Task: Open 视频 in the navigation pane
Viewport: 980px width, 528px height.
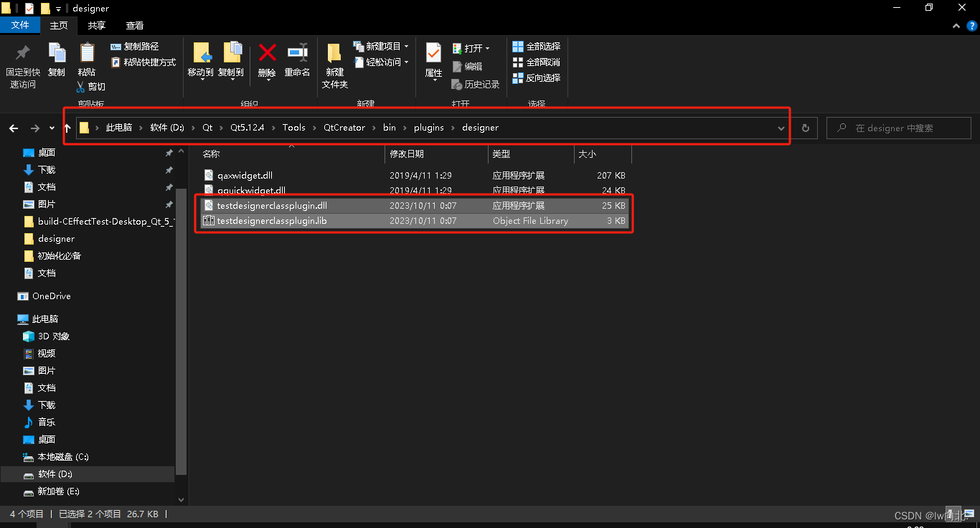Action: 47,353
